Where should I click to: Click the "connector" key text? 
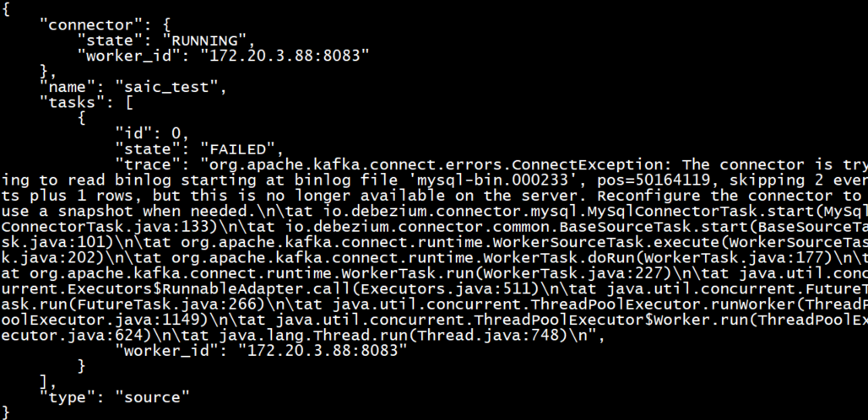[x=87, y=25]
